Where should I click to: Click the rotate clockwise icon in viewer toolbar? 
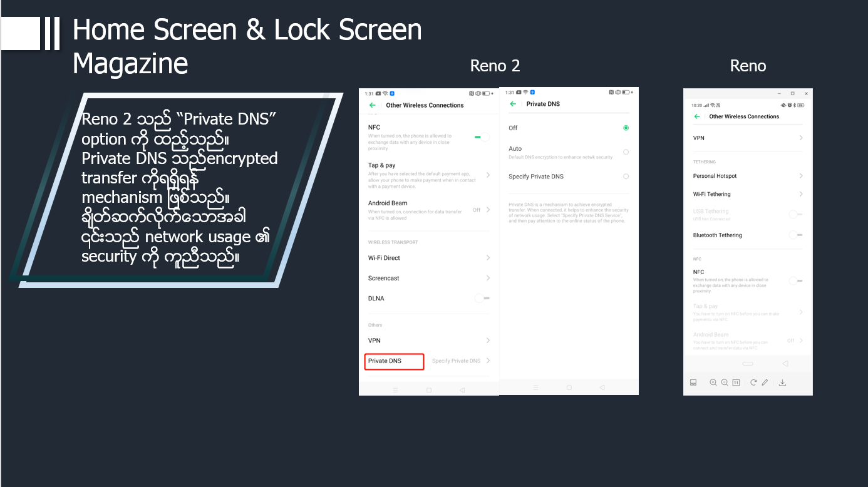(x=753, y=382)
